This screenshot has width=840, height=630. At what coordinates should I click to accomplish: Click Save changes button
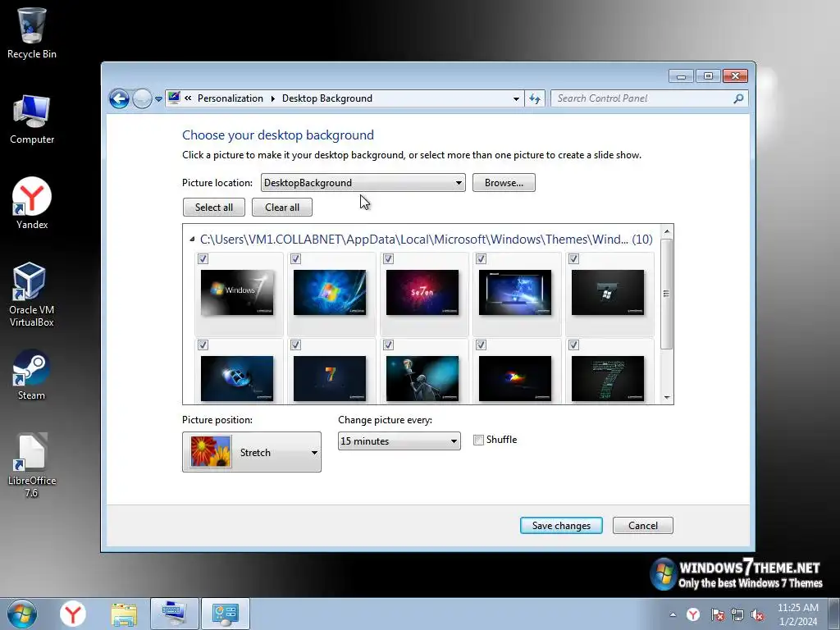point(561,526)
